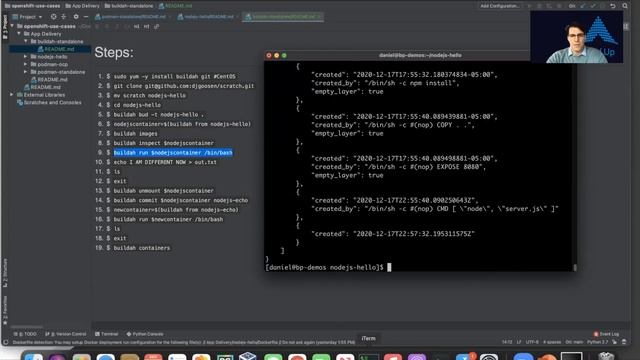This screenshot has width=640, height=360.
Task: Click the 'H2' markdown header toolbar button
Action: pos(146,27)
